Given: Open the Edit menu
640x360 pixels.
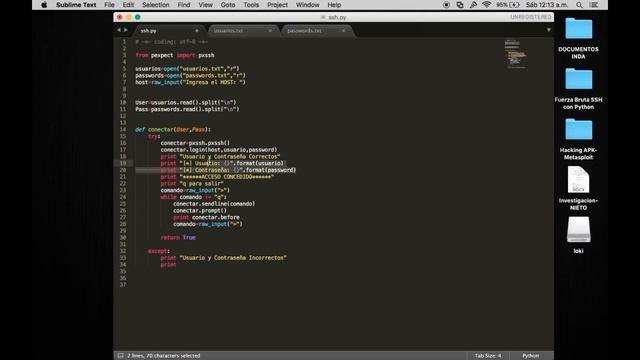Looking at the screenshot, I should tap(128, 5).
